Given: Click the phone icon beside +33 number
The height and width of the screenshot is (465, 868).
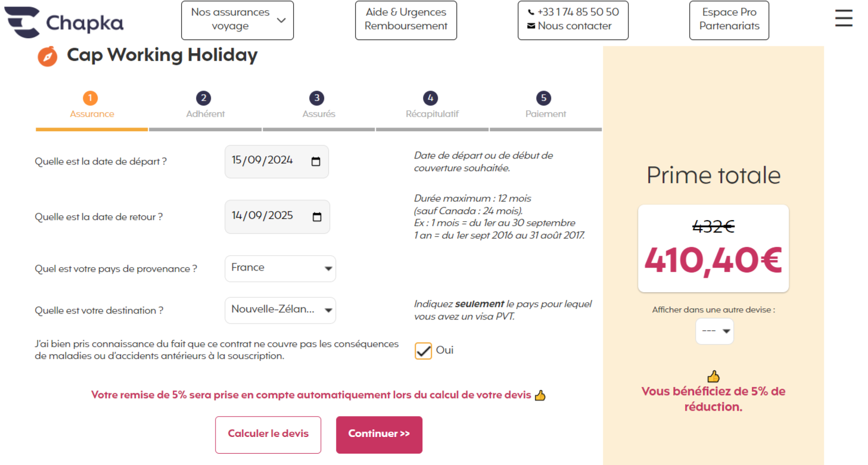Looking at the screenshot, I should [x=531, y=12].
